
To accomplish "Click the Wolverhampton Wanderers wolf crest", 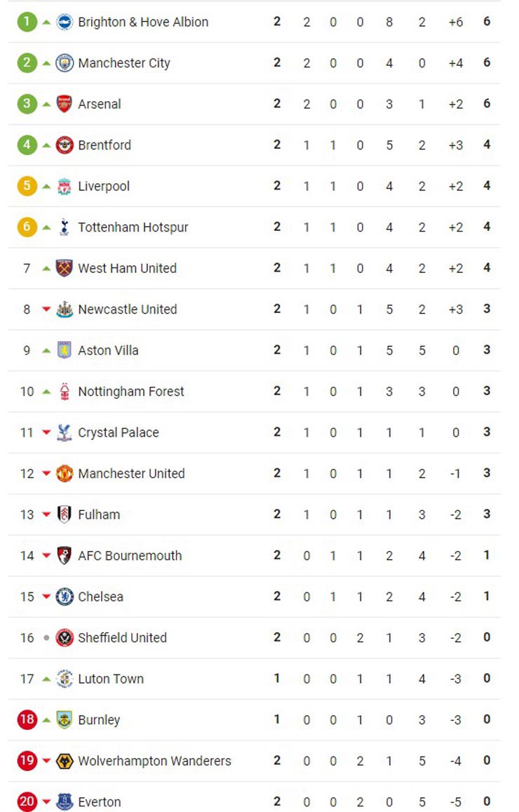I will (x=65, y=761).
